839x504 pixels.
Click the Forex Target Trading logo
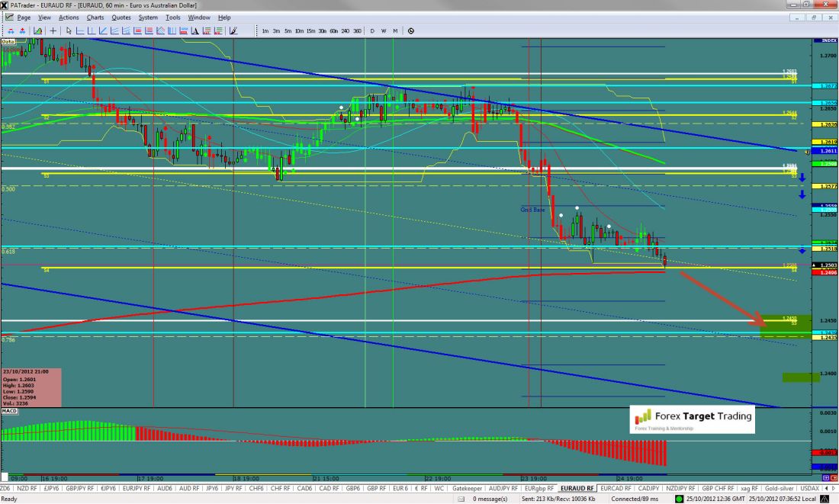click(693, 418)
